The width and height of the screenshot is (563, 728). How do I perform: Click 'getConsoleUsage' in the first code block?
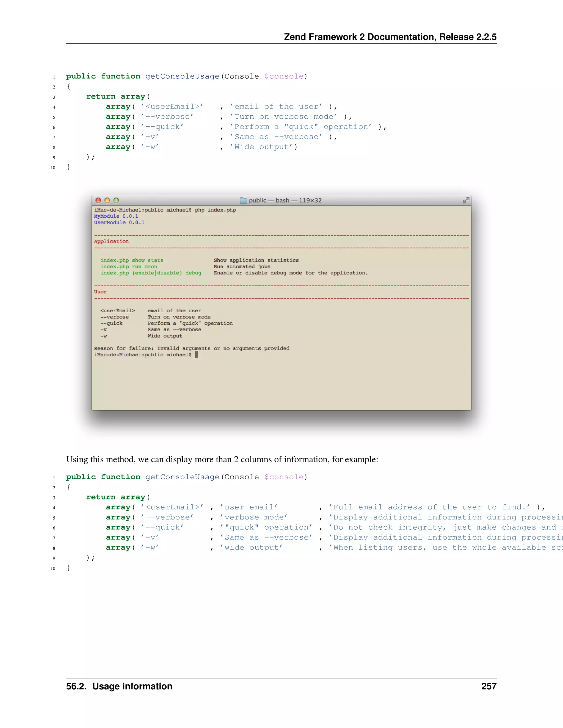[182, 76]
